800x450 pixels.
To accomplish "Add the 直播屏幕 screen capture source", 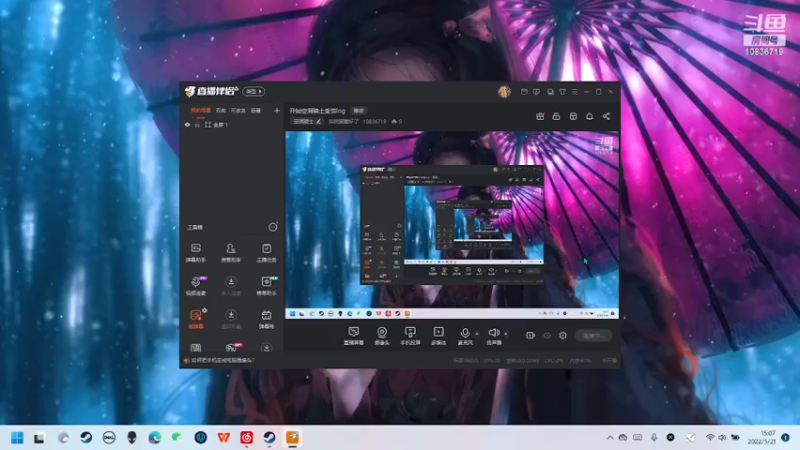I will [354, 336].
